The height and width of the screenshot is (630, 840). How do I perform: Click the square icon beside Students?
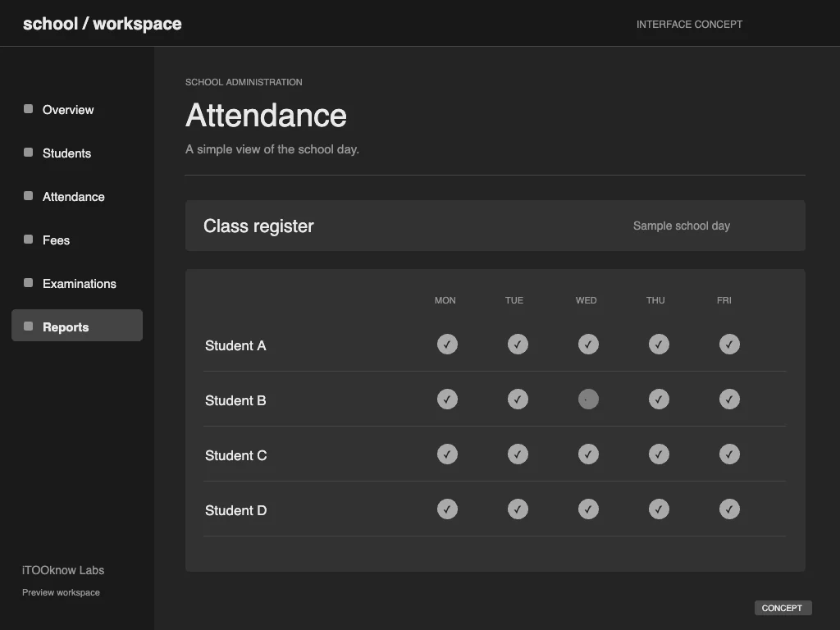coord(29,153)
